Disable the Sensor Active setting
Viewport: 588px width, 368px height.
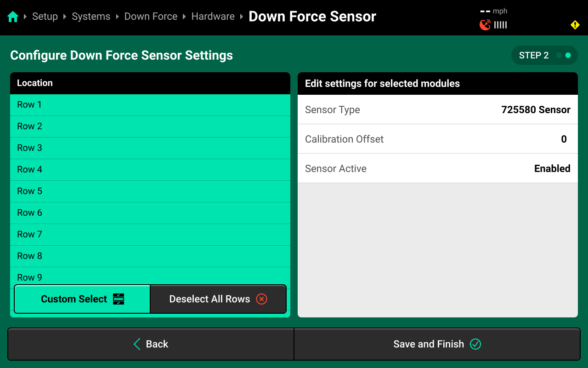tap(437, 168)
